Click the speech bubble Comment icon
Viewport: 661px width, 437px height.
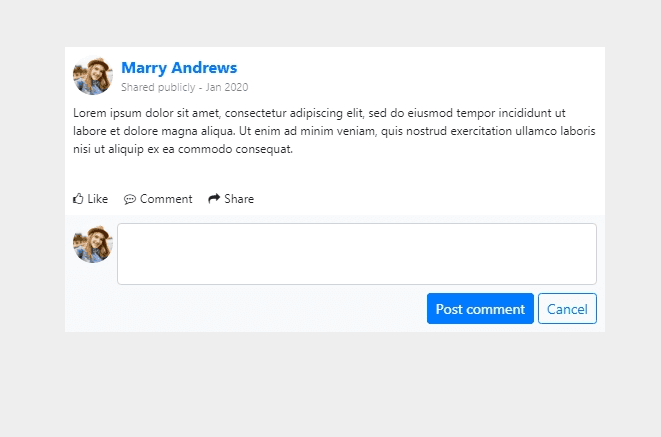click(x=130, y=199)
